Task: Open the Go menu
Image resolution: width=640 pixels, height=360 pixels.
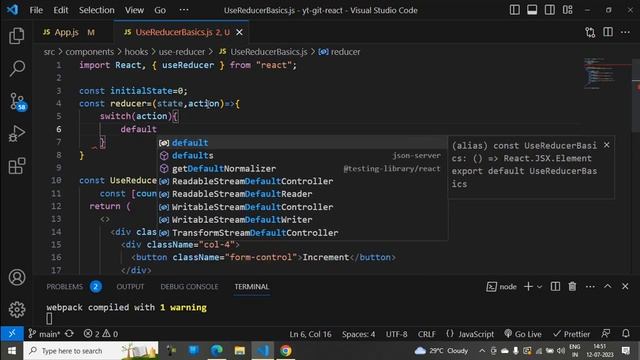Action: click(160, 10)
